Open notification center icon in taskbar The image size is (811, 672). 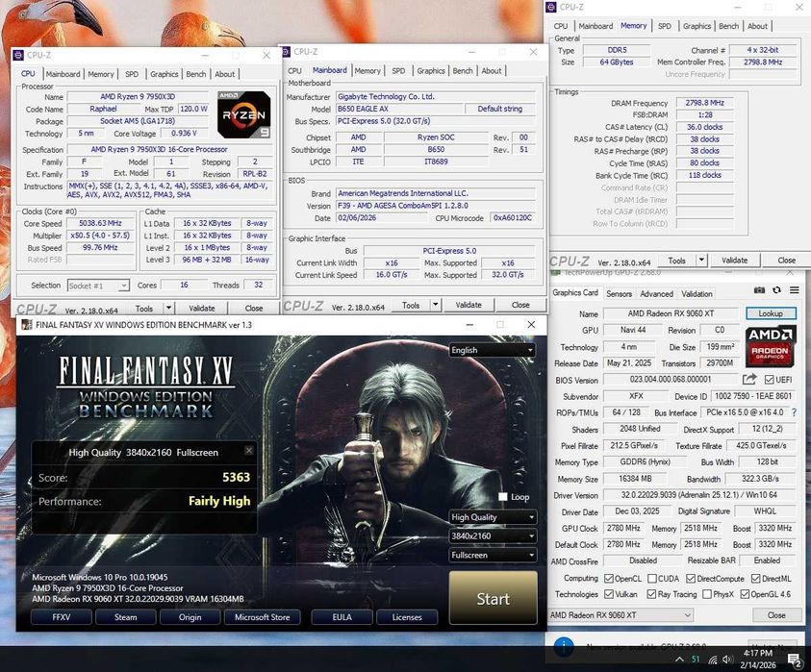coord(795,660)
